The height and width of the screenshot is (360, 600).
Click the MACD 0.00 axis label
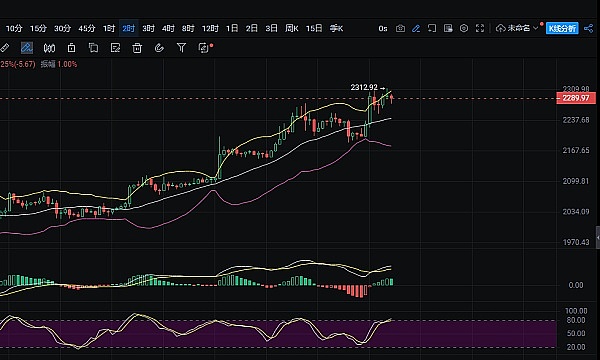coord(576,285)
